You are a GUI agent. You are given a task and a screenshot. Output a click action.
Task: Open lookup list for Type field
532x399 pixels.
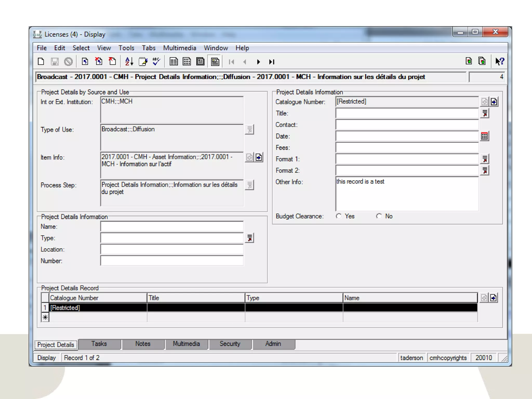pyautogui.click(x=250, y=238)
